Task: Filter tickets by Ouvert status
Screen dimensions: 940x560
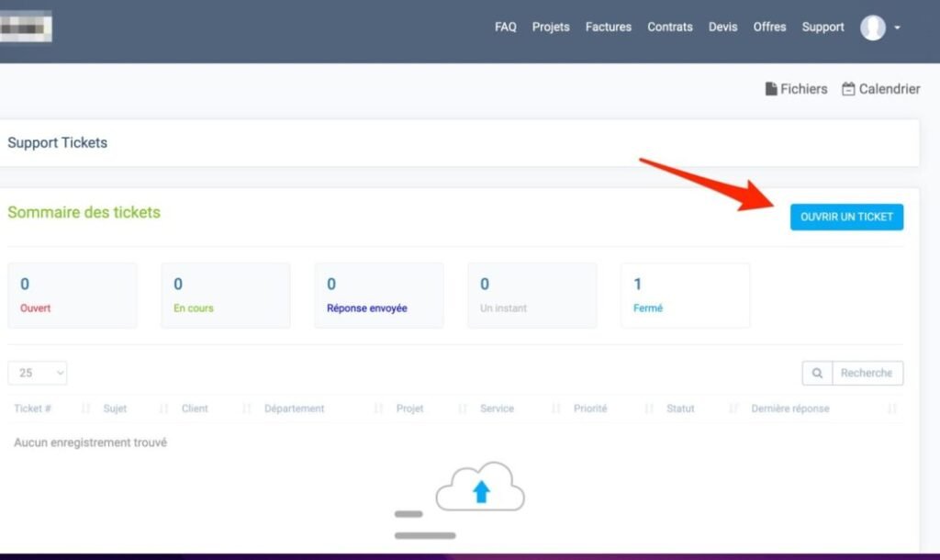Action: 73,296
